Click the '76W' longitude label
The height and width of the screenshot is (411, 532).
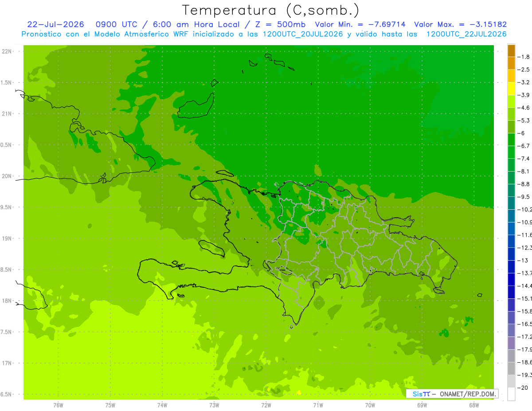(59, 405)
